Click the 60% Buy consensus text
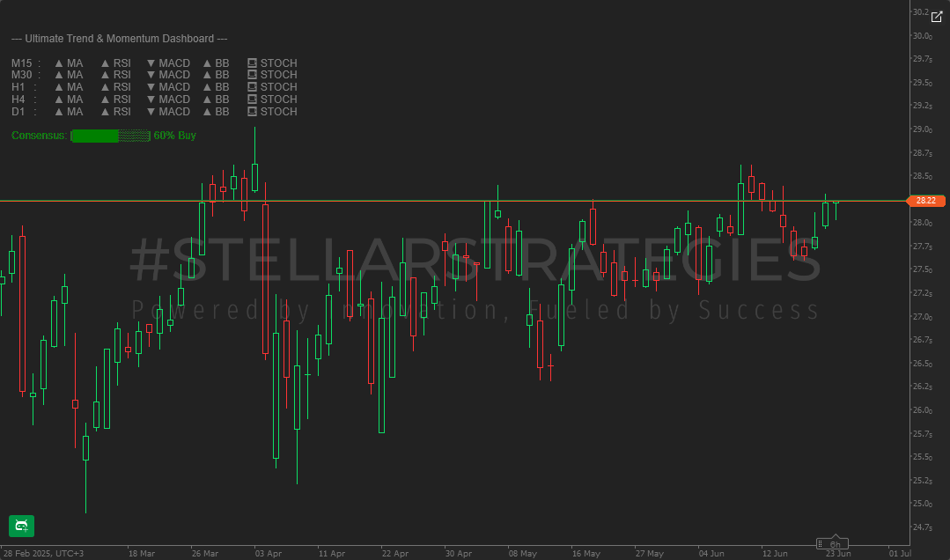 click(x=175, y=136)
